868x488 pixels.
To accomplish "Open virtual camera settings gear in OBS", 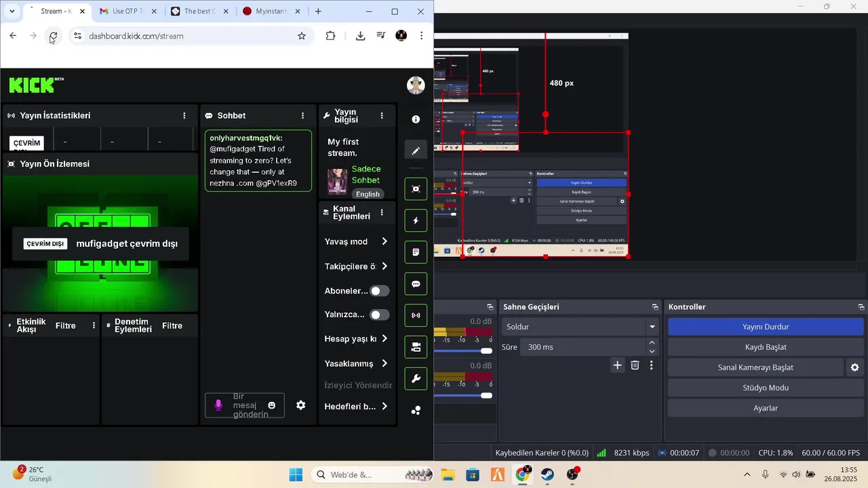I will click(854, 367).
